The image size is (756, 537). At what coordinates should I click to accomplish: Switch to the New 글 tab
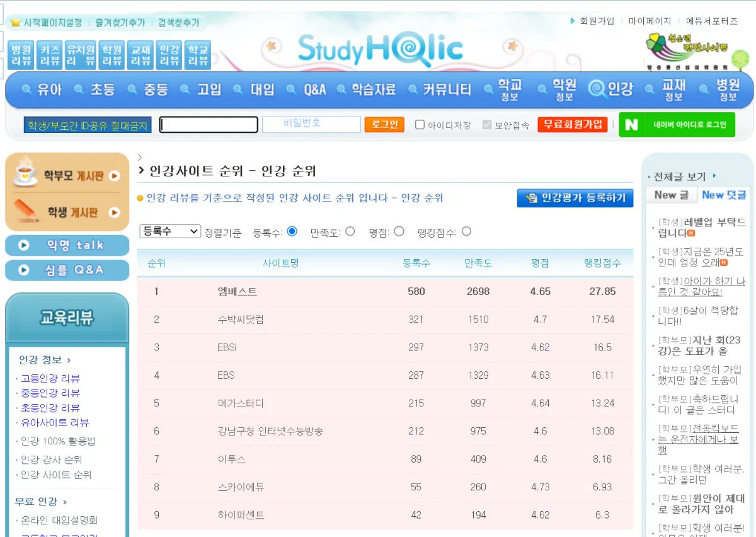(671, 195)
